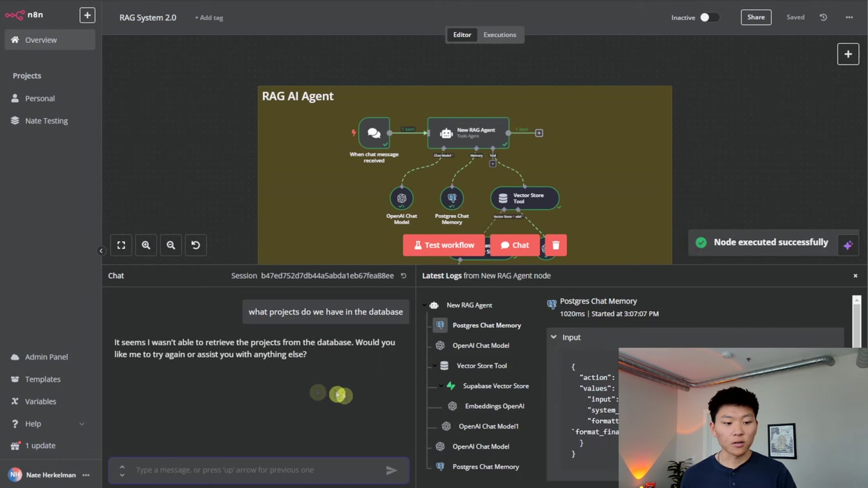Click the add node plus button on canvas
Screen dimensions: 868x488
pos(848,54)
